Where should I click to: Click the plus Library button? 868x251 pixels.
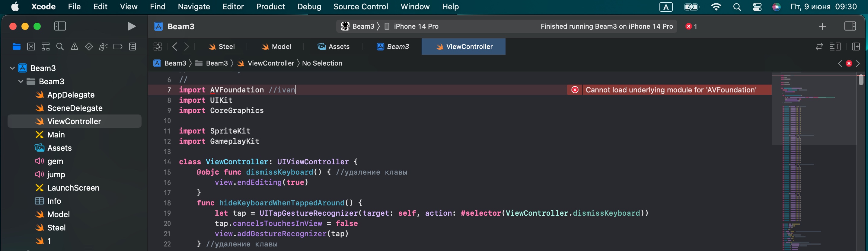tap(822, 26)
